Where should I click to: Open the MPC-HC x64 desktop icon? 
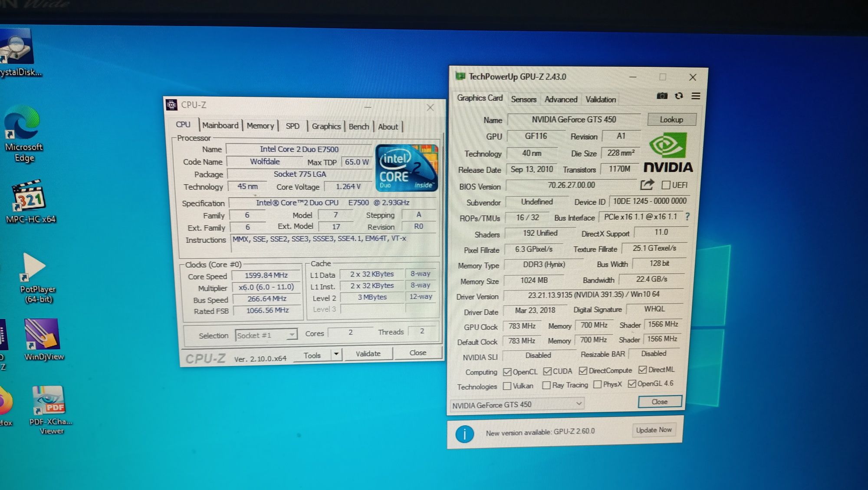(x=30, y=202)
